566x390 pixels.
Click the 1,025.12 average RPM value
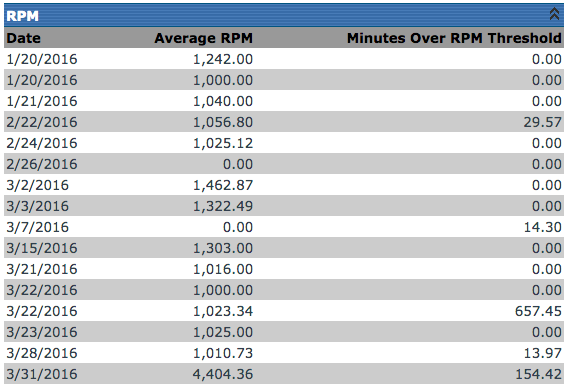(223, 143)
